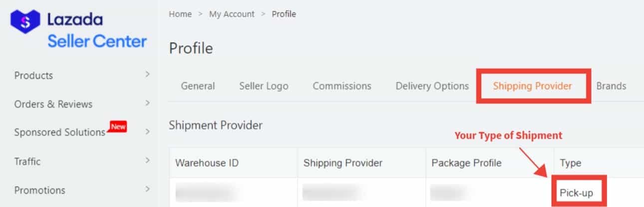
Task: Open the General tab
Action: [198, 86]
